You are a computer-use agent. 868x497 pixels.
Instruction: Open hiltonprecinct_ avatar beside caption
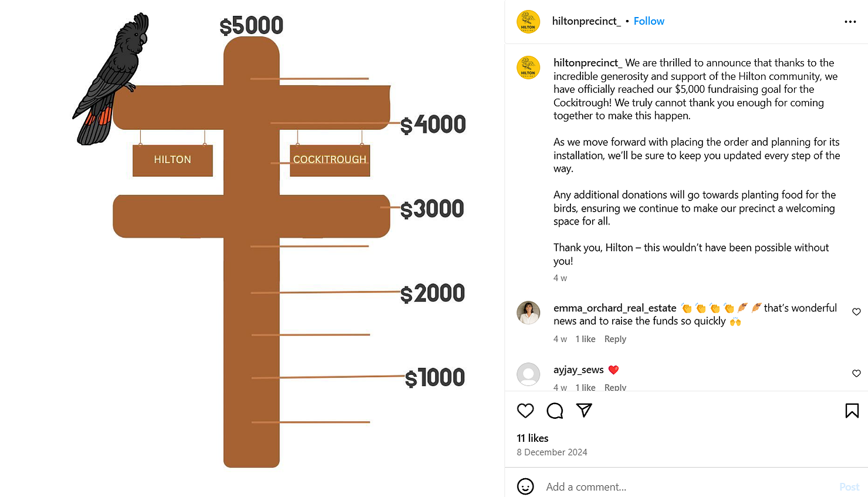click(528, 68)
